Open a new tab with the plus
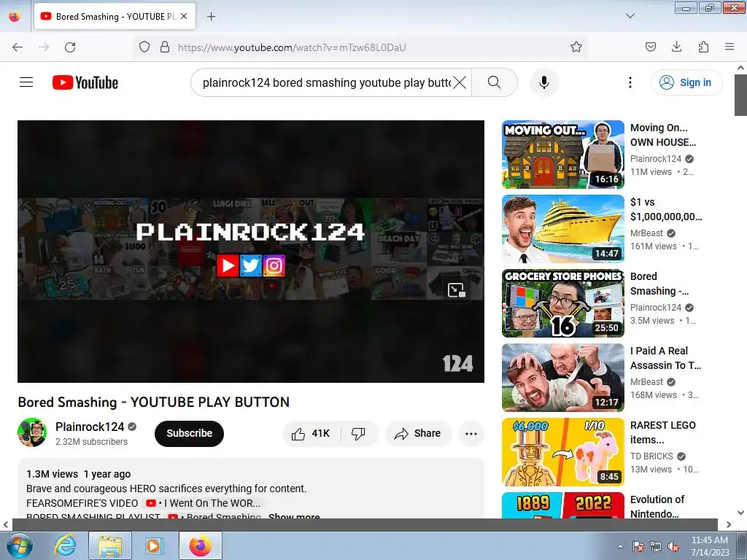 211,17
